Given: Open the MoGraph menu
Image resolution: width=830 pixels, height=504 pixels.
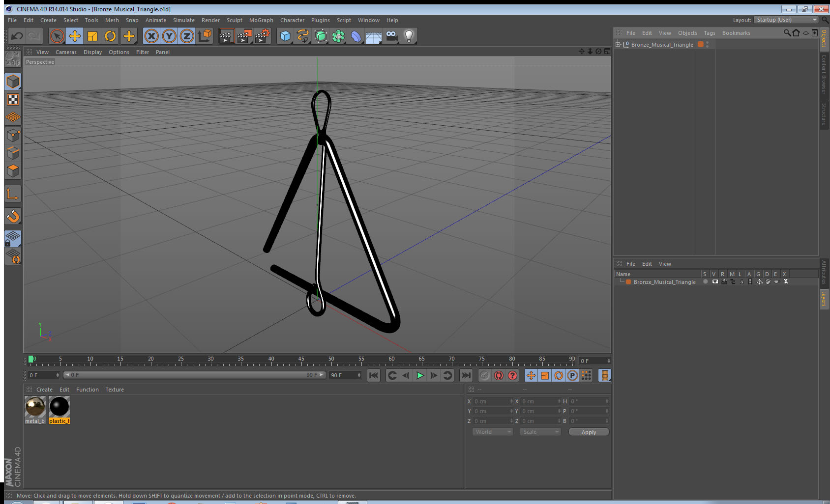Looking at the screenshot, I should 261,20.
